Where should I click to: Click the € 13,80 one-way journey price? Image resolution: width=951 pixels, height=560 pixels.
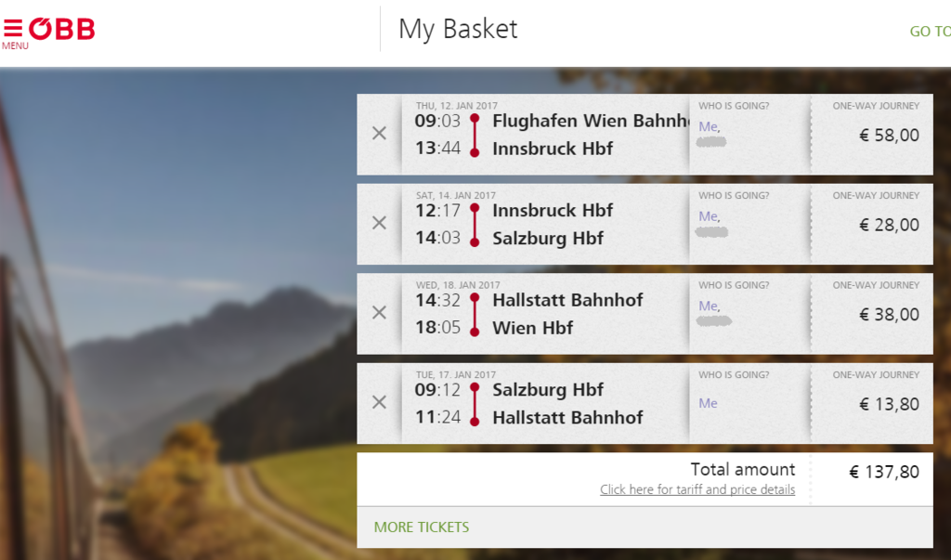pyautogui.click(x=889, y=404)
